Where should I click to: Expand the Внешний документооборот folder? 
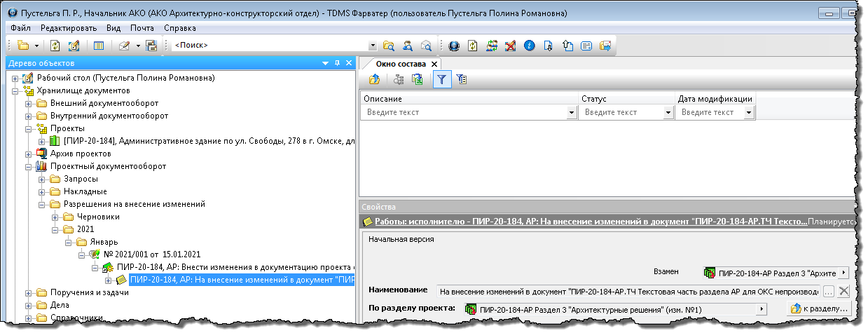click(29, 103)
